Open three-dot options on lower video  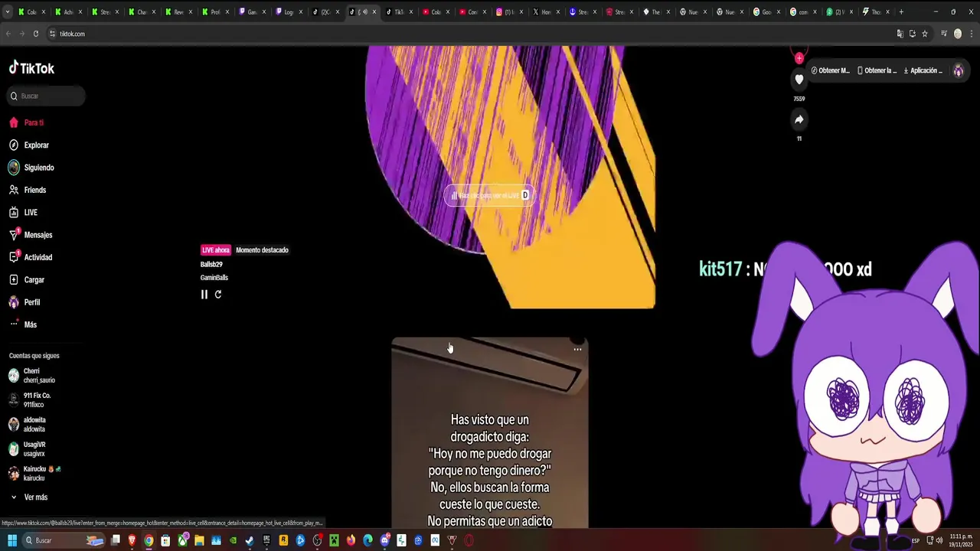click(x=578, y=349)
